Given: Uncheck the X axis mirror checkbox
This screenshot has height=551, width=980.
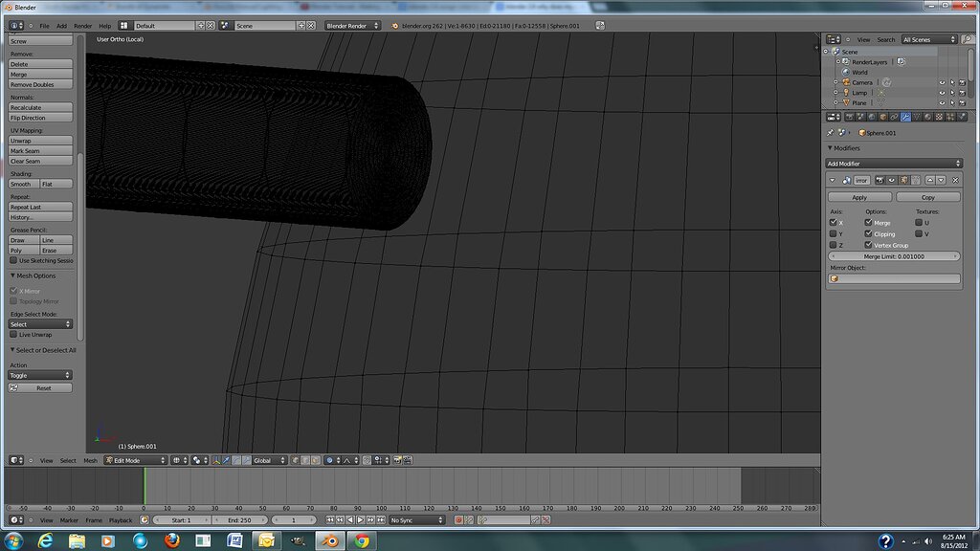Looking at the screenshot, I should 834,222.
